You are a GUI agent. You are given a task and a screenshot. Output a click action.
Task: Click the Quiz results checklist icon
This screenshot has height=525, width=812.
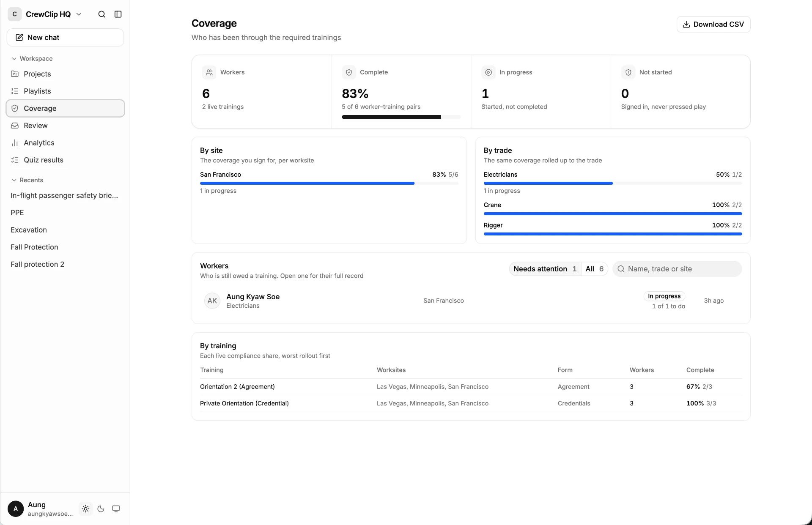pyautogui.click(x=15, y=160)
